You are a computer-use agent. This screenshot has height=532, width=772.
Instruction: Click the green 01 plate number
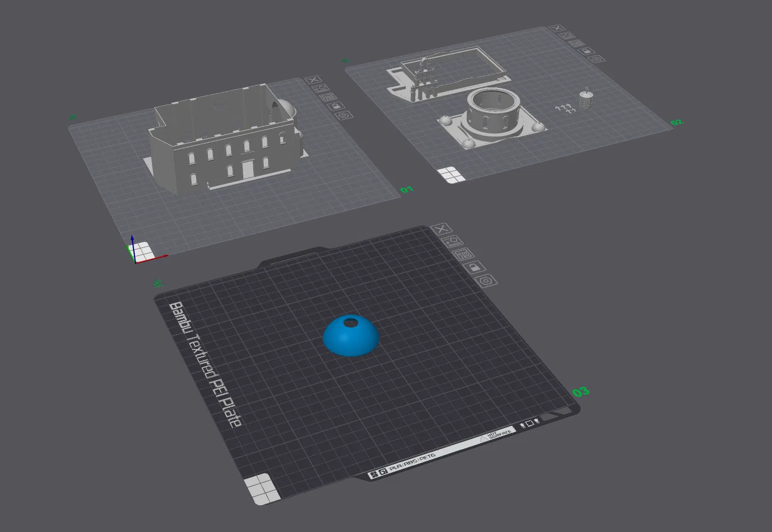tap(406, 189)
